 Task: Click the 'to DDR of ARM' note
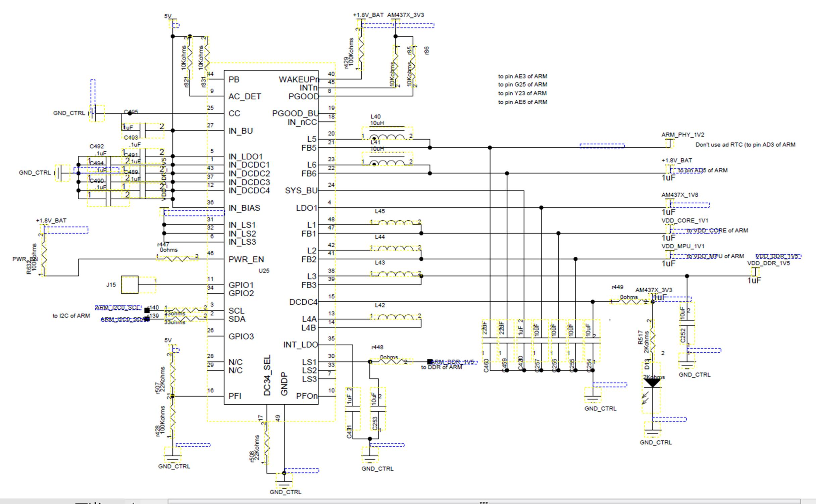tap(442, 367)
